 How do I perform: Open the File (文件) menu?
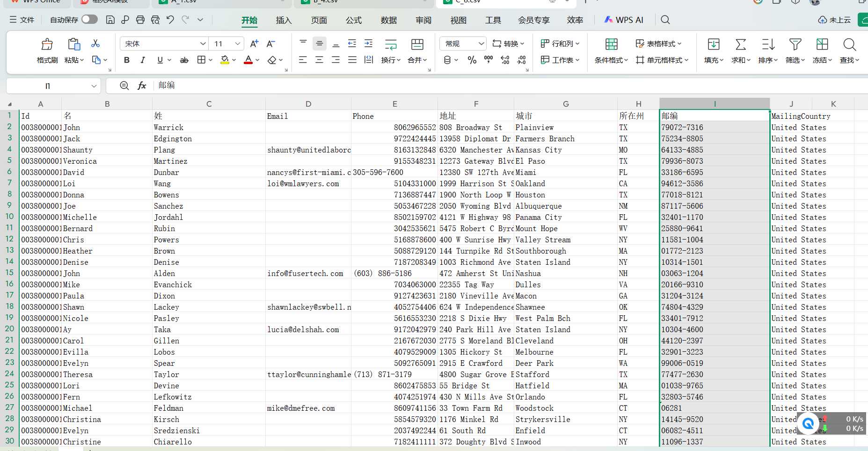coord(22,20)
